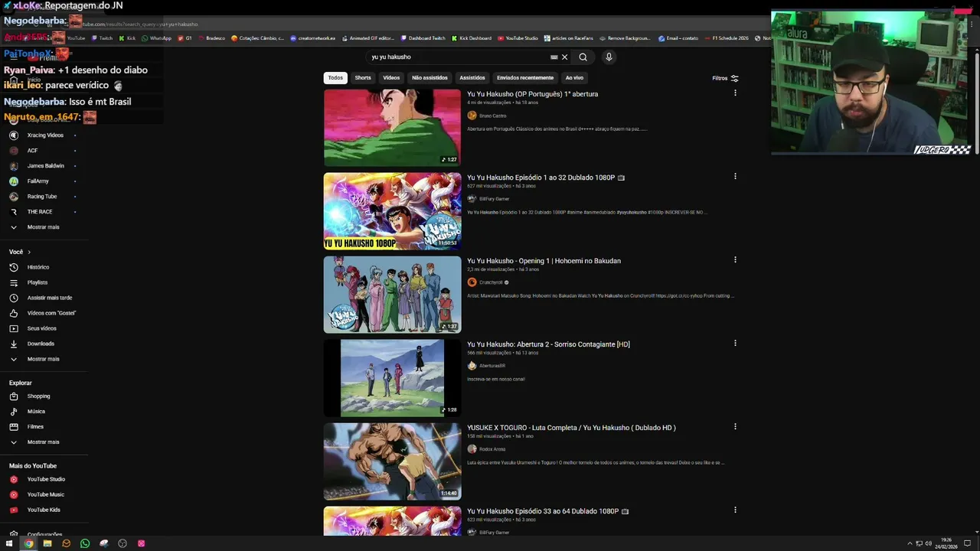Select the Enviados recentemente filter chip
Viewport: 980px width, 551px height.
(x=525, y=77)
